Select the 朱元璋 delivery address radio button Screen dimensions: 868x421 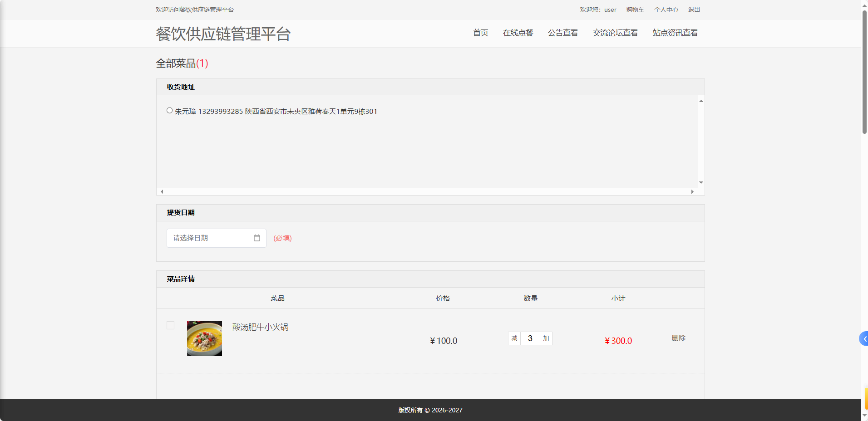[169, 110]
